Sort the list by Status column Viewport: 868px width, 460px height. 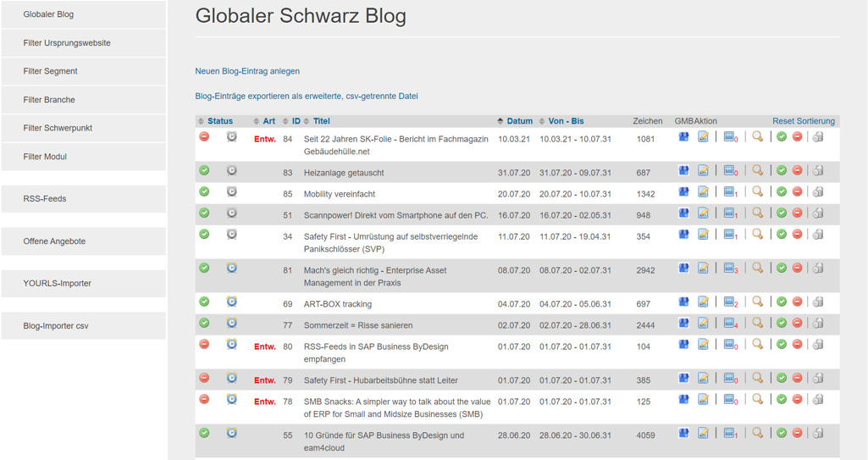[x=219, y=121]
